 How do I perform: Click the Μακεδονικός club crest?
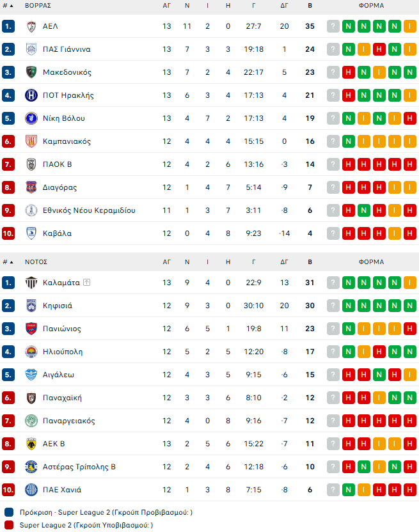point(31,72)
